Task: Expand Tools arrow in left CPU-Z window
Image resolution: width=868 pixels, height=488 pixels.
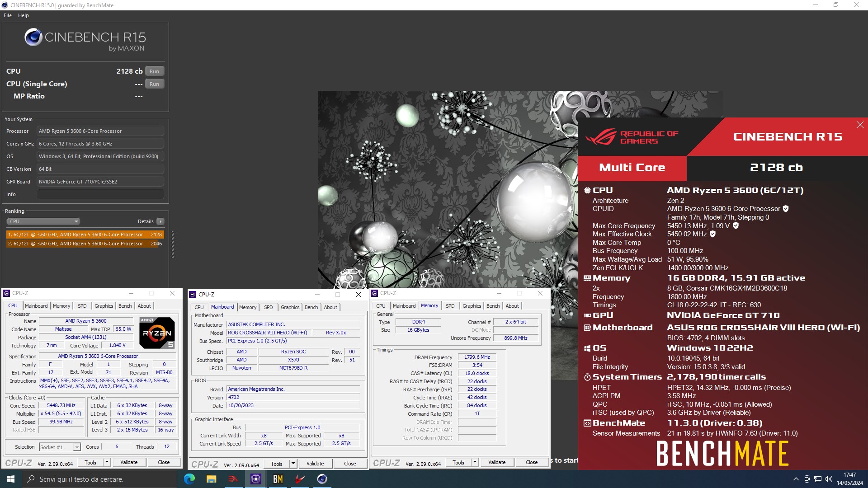Action: 107,462
